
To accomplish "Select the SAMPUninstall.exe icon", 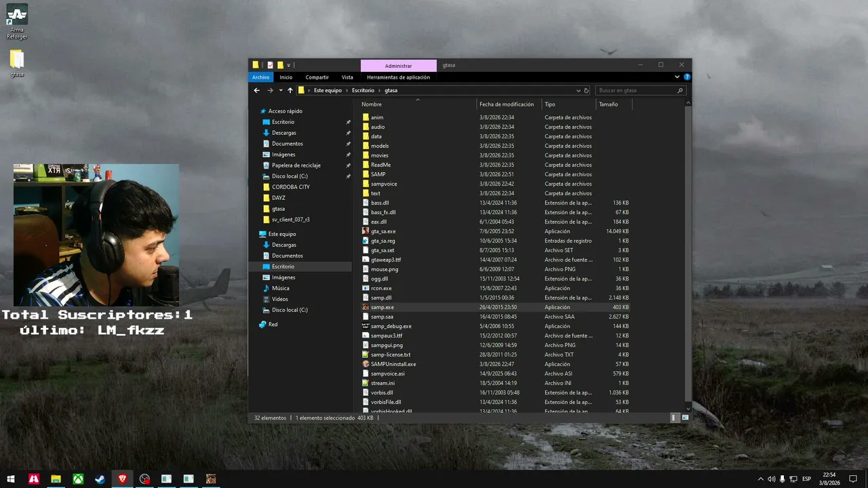I will pyautogui.click(x=366, y=364).
